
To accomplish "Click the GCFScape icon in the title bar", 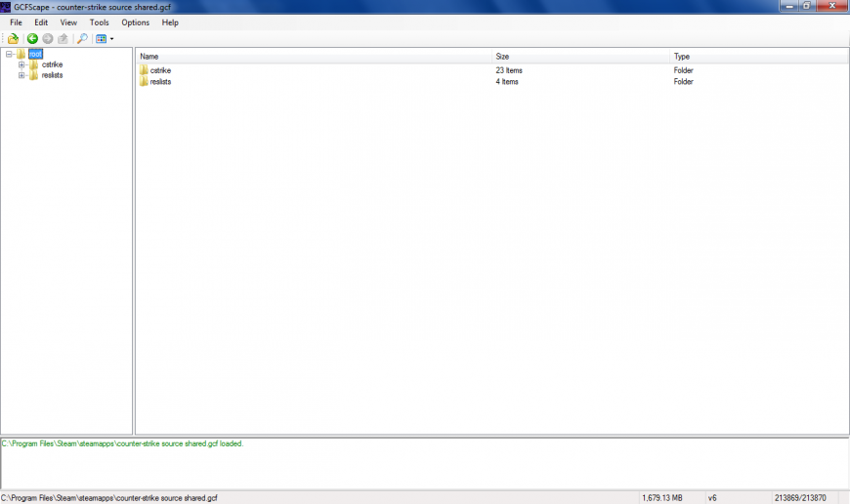I will pyautogui.click(x=6, y=6).
